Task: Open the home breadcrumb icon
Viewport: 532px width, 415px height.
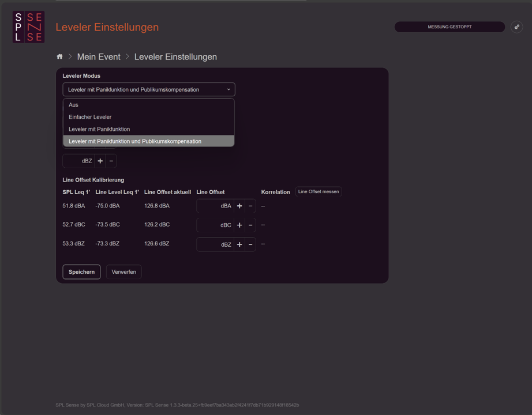Action: pos(59,56)
